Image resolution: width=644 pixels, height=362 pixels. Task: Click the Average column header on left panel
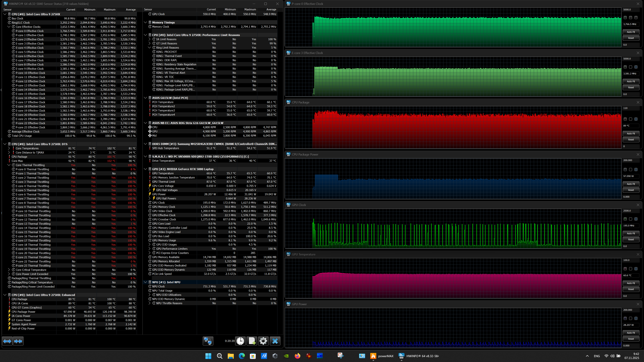(x=130, y=10)
